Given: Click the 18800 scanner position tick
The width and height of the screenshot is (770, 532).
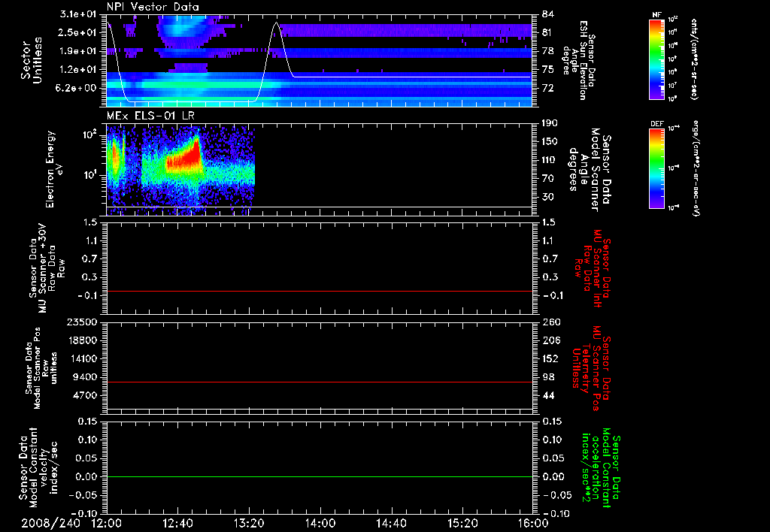Looking at the screenshot, I should tap(83, 340).
